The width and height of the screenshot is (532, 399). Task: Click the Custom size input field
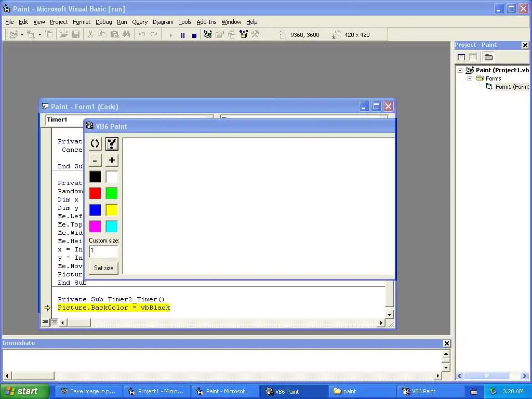click(103, 251)
